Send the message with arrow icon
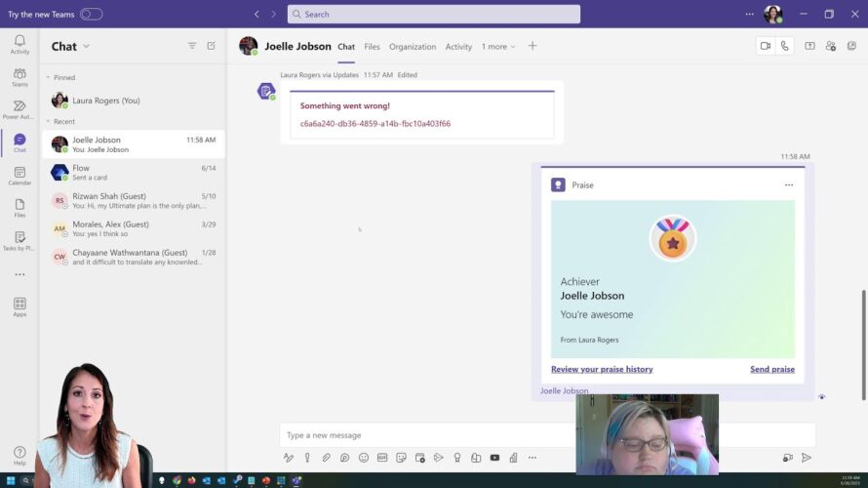Screen dimensions: 868x488 (x=807, y=458)
